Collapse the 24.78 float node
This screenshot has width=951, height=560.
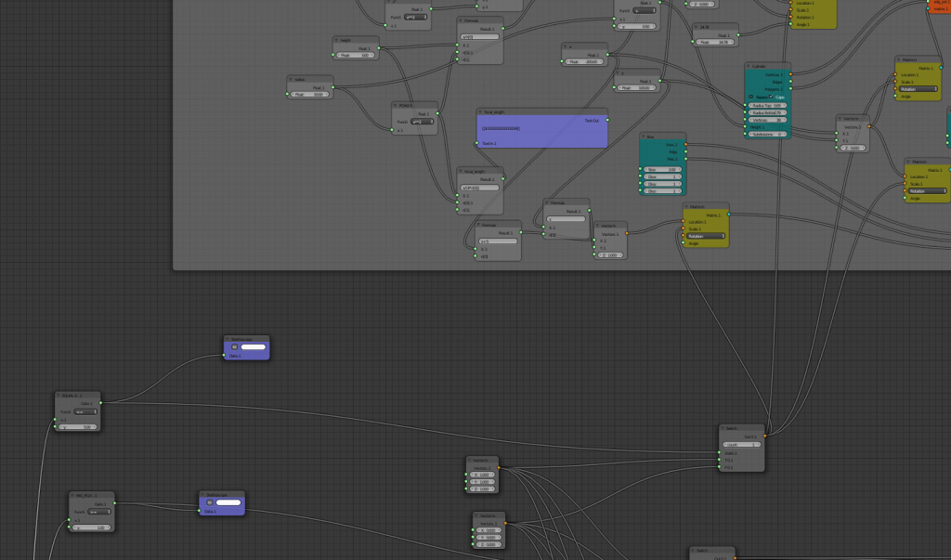[697, 27]
